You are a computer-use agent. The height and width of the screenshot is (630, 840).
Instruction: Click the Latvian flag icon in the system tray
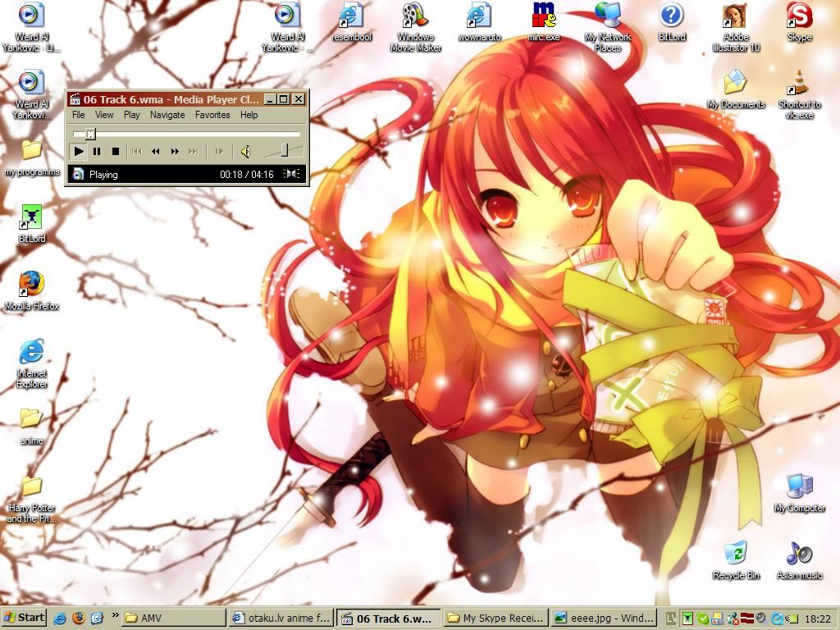(x=748, y=619)
